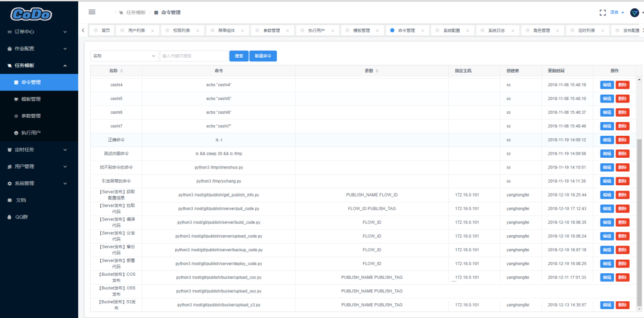Click the 文档 book icon in sidebar

[10, 200]
